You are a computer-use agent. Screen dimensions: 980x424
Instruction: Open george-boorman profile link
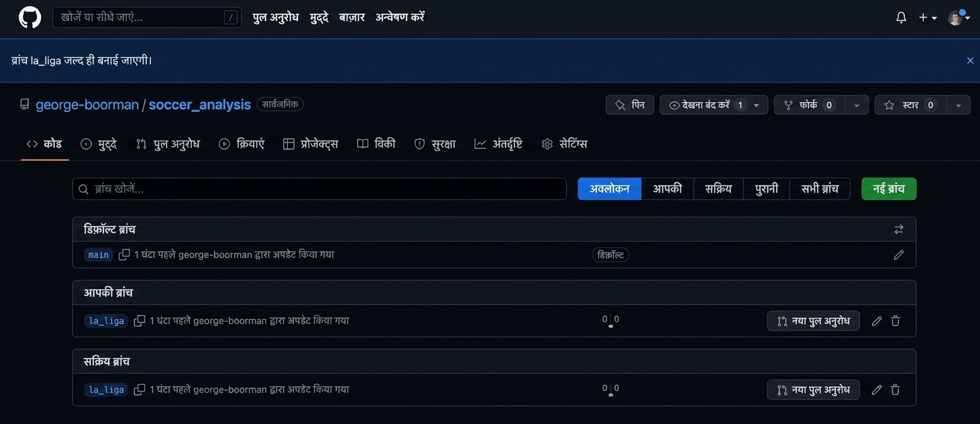pyautogui.click(x=87, y=105)
